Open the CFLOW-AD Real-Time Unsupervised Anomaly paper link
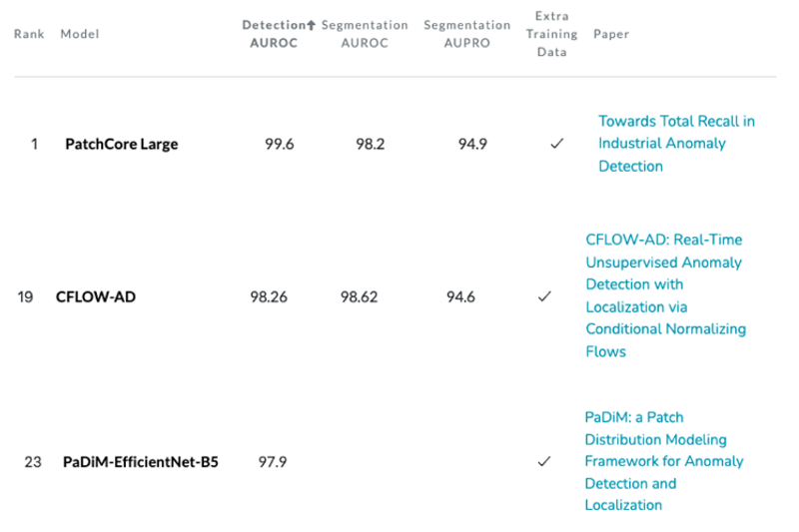799x532 pixels. (x=665, y=295)
